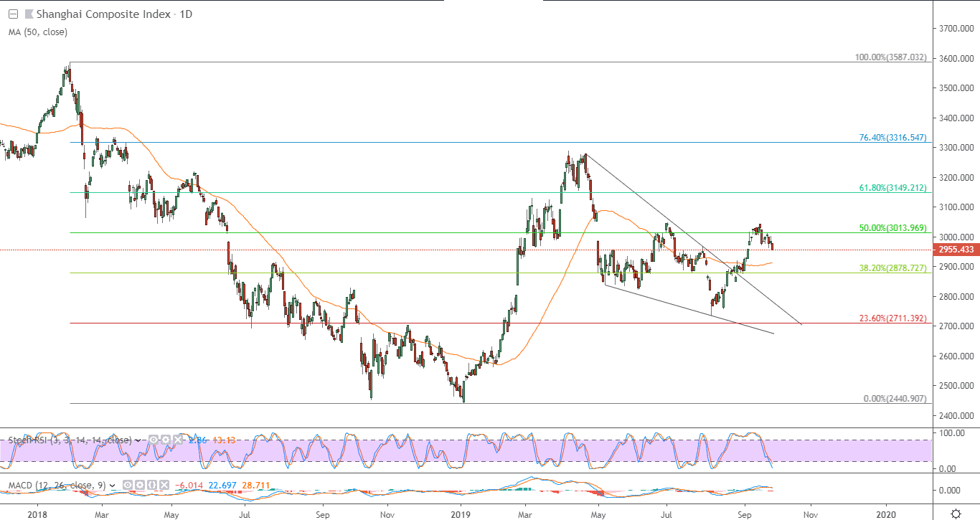Collapse the chart legend with the minus box
The image size is (980, 520).
pos(13,14)
